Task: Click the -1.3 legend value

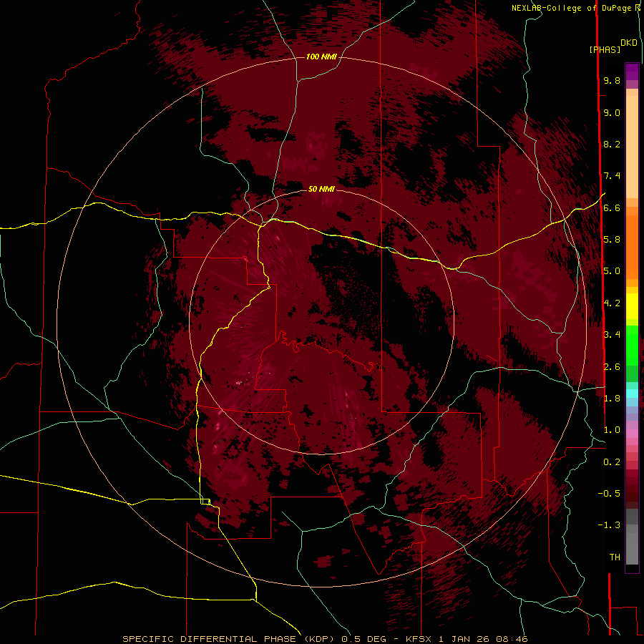Action: point(609,525)
